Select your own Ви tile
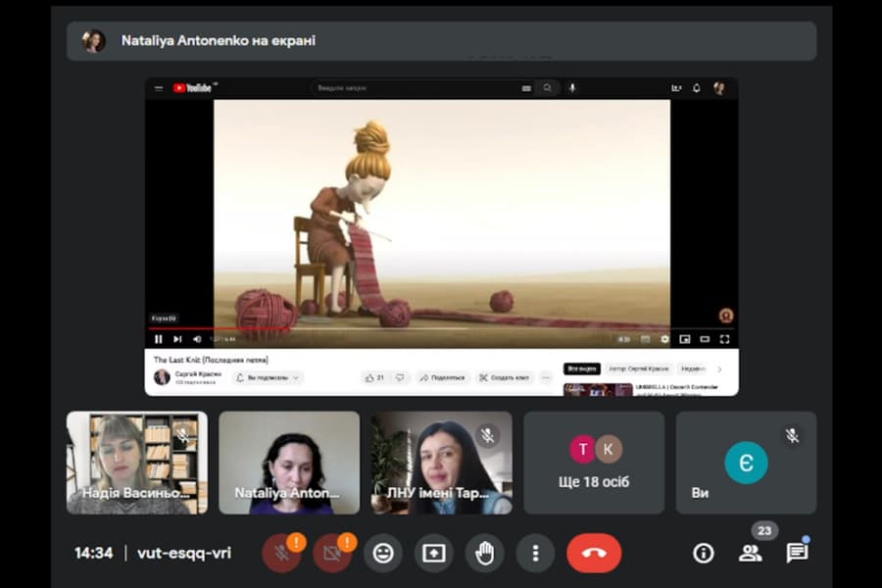The image size is (882, 588). click(747, 463)
